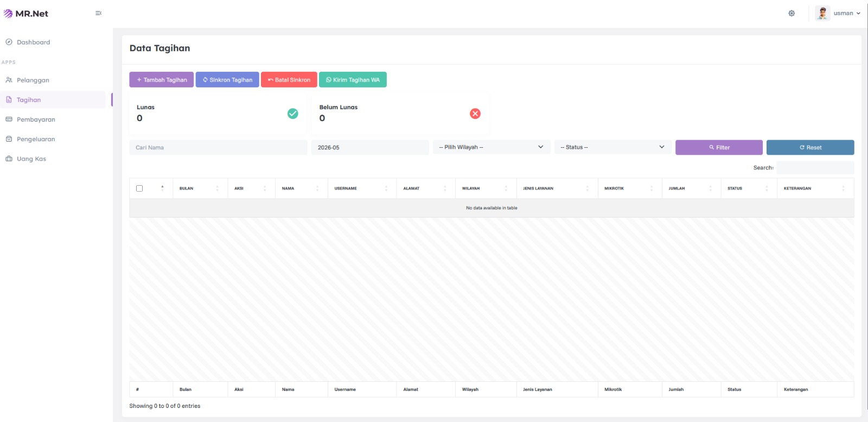Click 'No data available in table' text
Image resolution: width=868 pixels, height=422 pixels.
(492, 208)
